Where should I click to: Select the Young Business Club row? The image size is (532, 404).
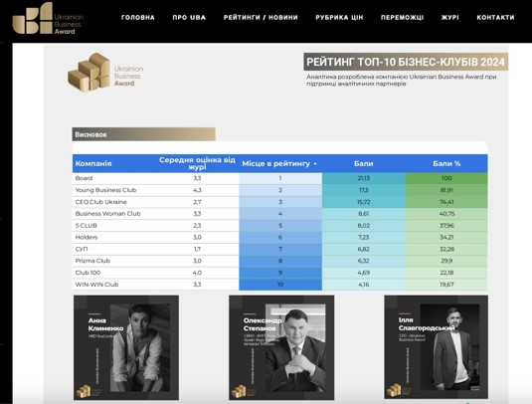click(x=279, y=190)
